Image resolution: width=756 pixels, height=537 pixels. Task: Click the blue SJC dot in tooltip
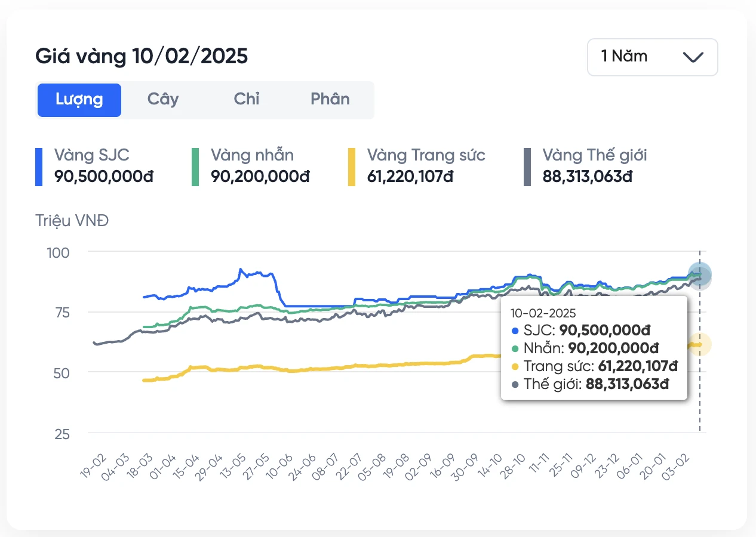click(516, 331)
